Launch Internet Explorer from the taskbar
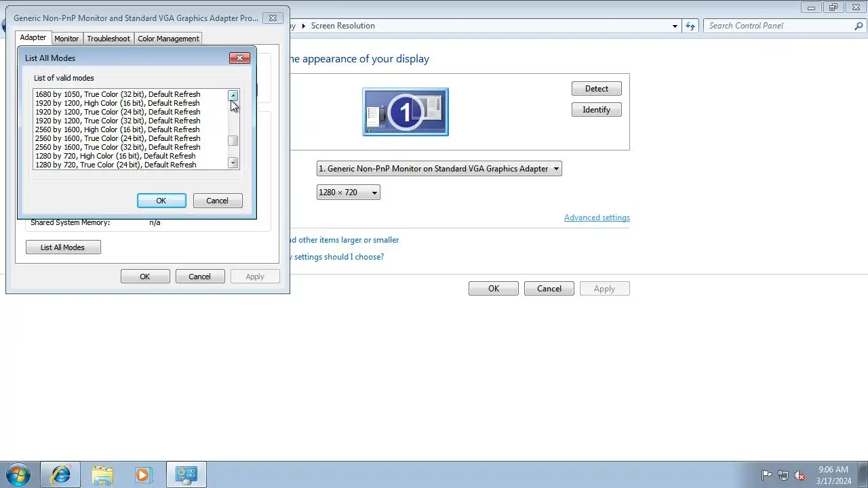The image size is (868, 488). pyautogui.click(x=60, y=474)
